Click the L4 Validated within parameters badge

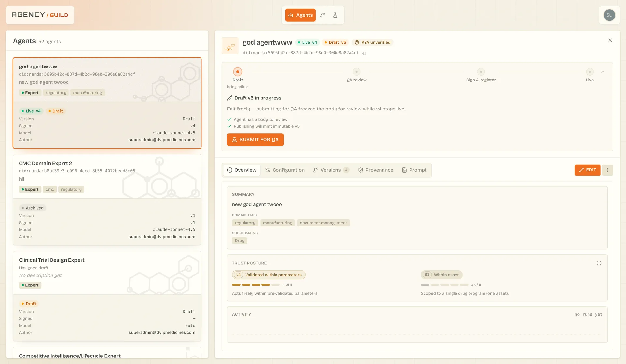click(x=269, y=275)
